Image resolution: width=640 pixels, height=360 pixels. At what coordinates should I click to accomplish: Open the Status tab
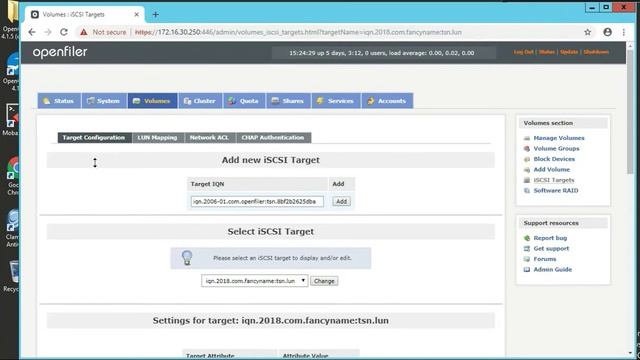(59, 101)
